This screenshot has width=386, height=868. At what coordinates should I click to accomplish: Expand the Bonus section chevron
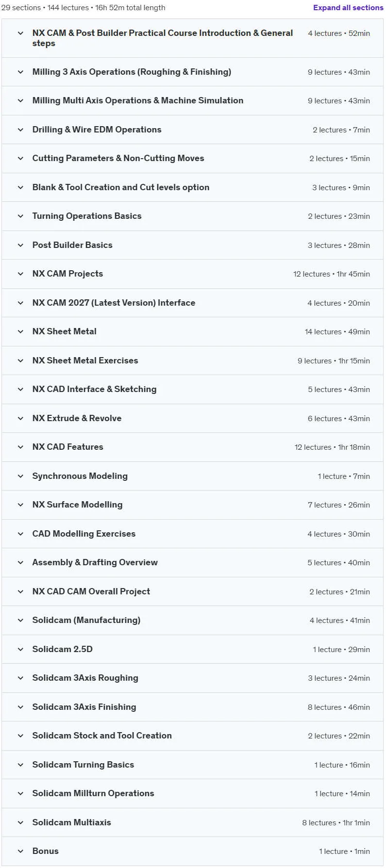(20, 851)
